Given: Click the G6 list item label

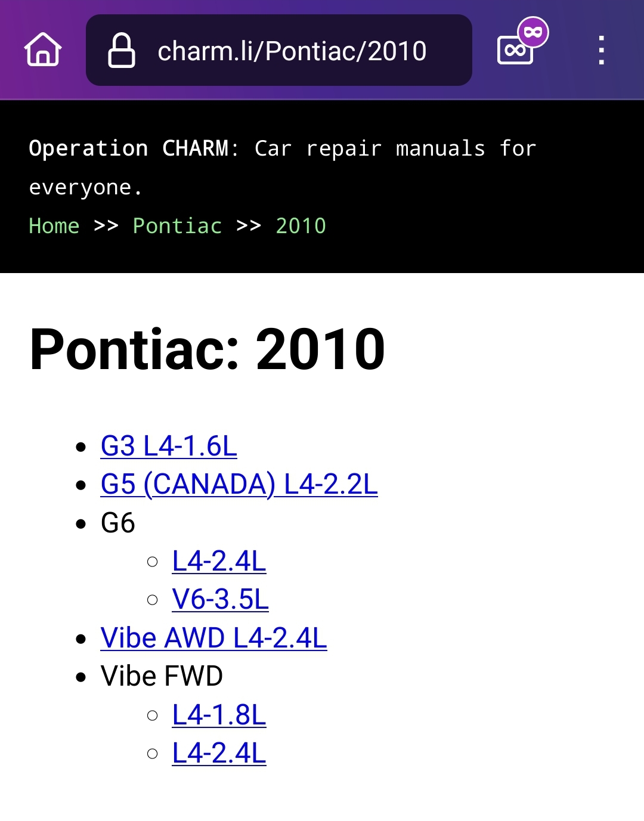Looking at the screenshot, I should 118,523.
